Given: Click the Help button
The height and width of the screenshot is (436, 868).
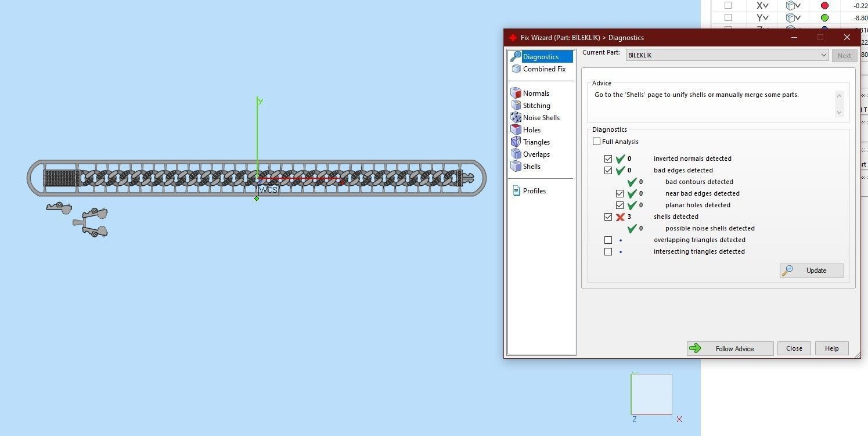Looking at the screenshot, I should [831, 348].
